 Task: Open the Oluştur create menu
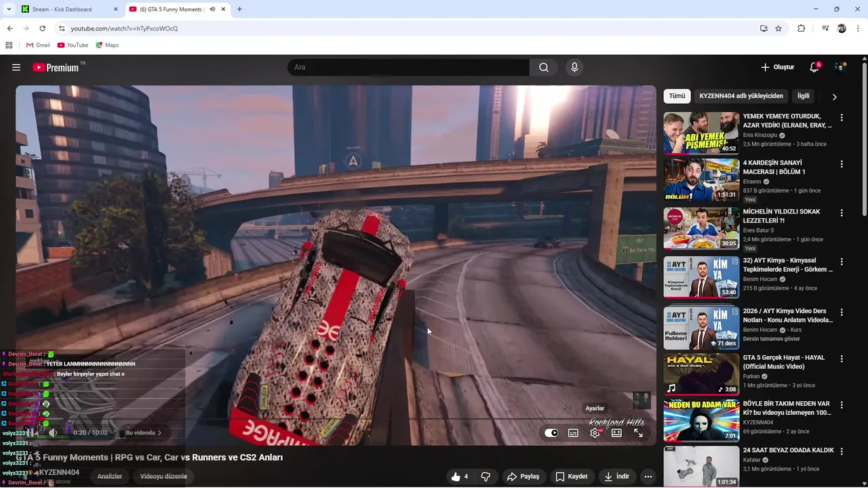pos(777,67)
